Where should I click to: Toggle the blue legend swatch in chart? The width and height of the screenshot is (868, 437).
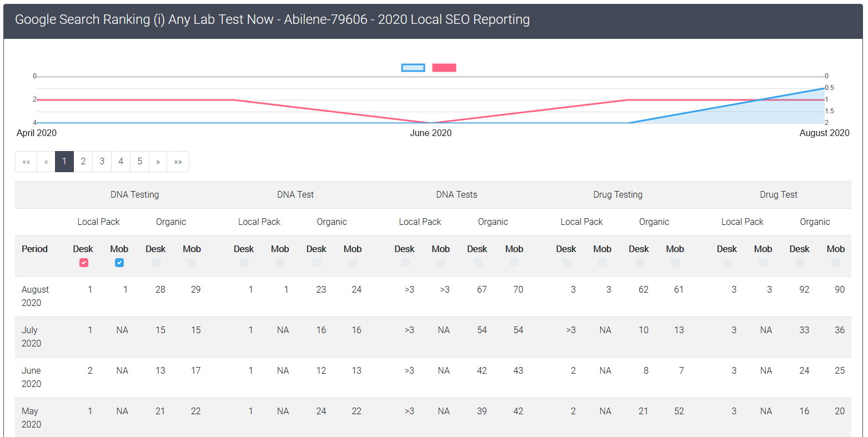pos(413,68)
